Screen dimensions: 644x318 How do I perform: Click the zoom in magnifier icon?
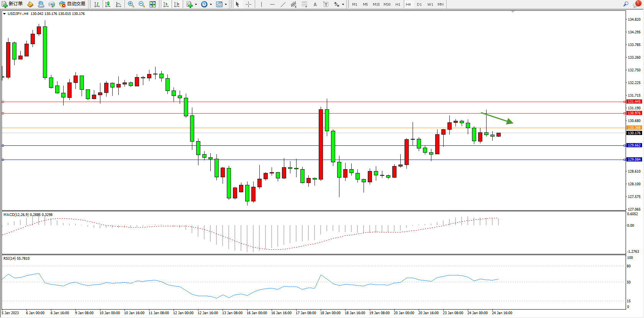tap(131, 4)
